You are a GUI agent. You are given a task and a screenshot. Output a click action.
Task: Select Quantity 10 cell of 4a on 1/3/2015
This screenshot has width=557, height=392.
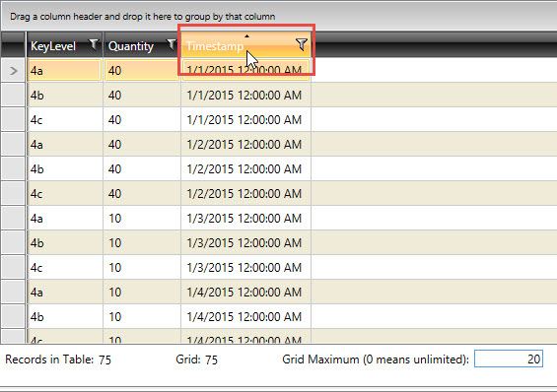[x=142, y=219]
